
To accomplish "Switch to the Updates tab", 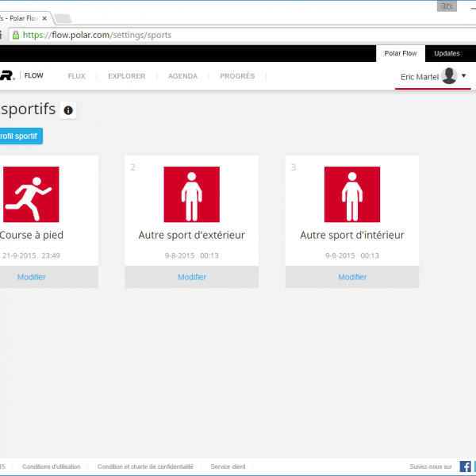I will click(447, 53).
